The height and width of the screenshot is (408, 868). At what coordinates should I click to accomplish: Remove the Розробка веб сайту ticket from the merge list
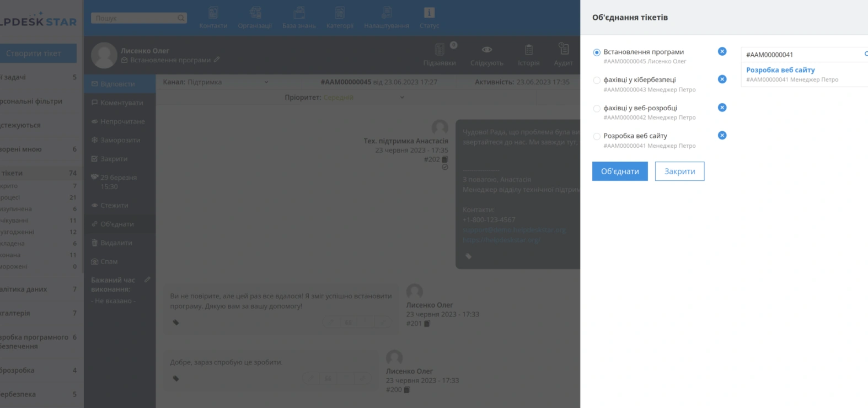(x=722, y=136)
